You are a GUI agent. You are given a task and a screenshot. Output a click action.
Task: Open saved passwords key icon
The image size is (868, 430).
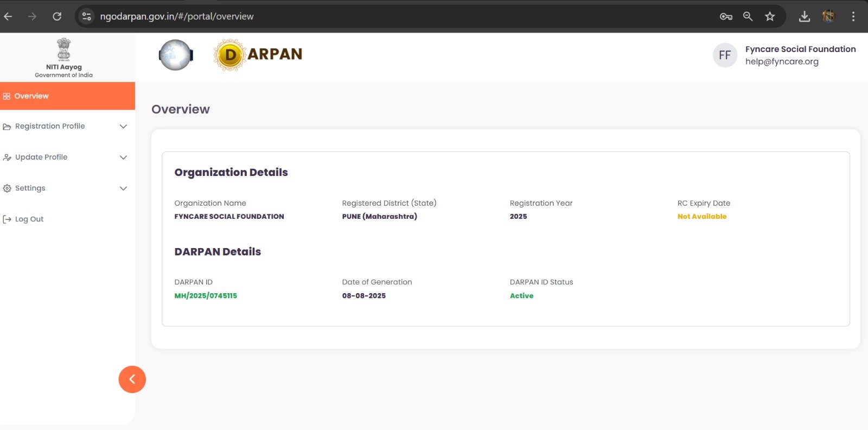(726, 16)
